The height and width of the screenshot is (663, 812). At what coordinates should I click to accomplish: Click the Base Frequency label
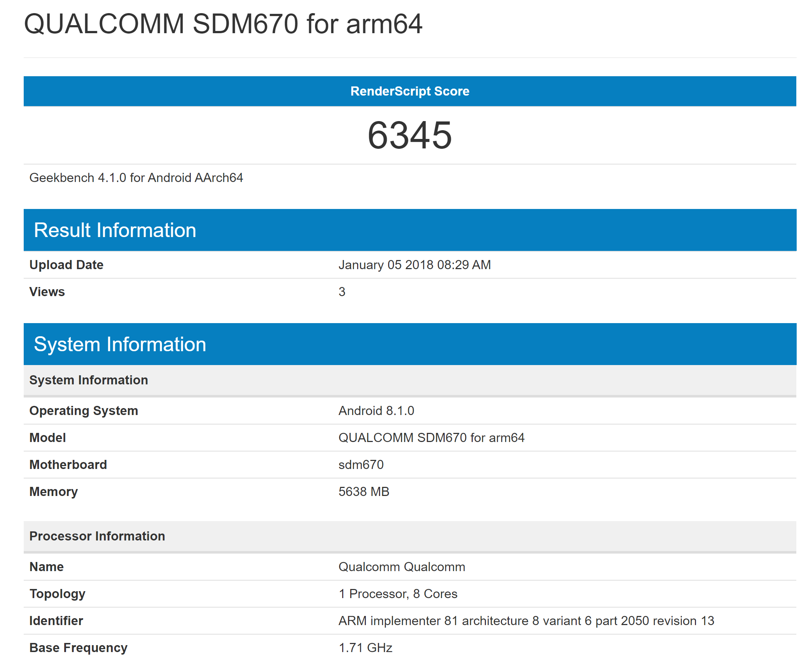tap(78, 648)
